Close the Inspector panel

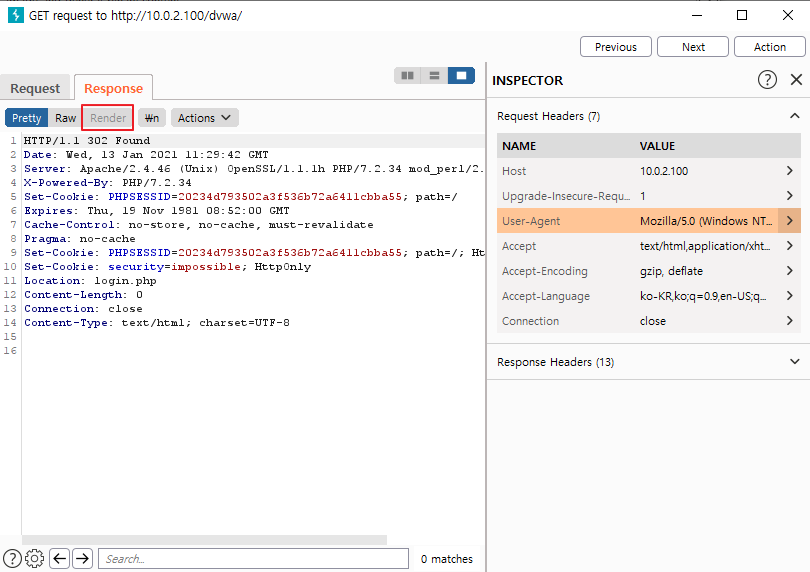[796, 80]
